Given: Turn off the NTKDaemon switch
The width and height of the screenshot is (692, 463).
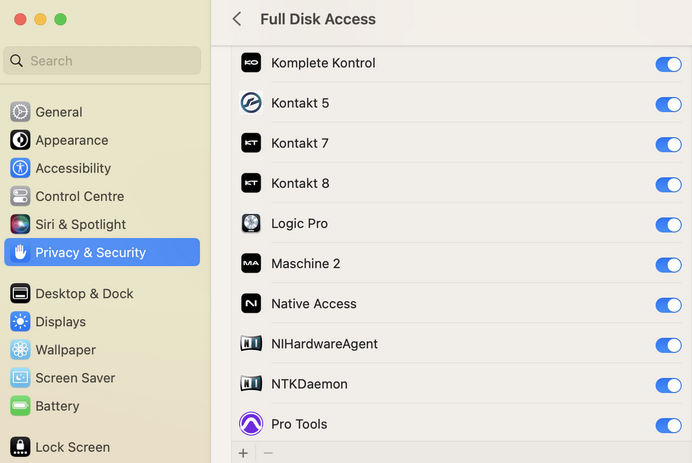Looking at the screenshot, I should 668,385.
